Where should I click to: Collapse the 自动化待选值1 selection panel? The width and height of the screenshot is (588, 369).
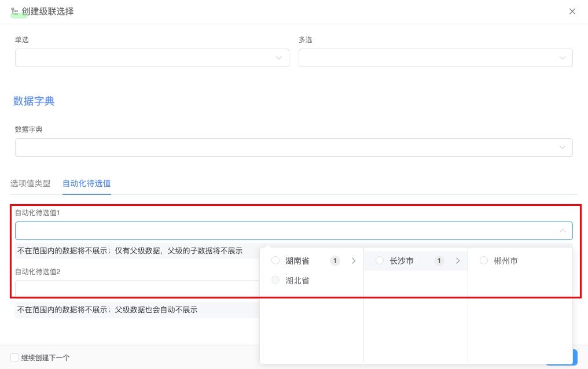pyautogui.click(x=562, y=230)
